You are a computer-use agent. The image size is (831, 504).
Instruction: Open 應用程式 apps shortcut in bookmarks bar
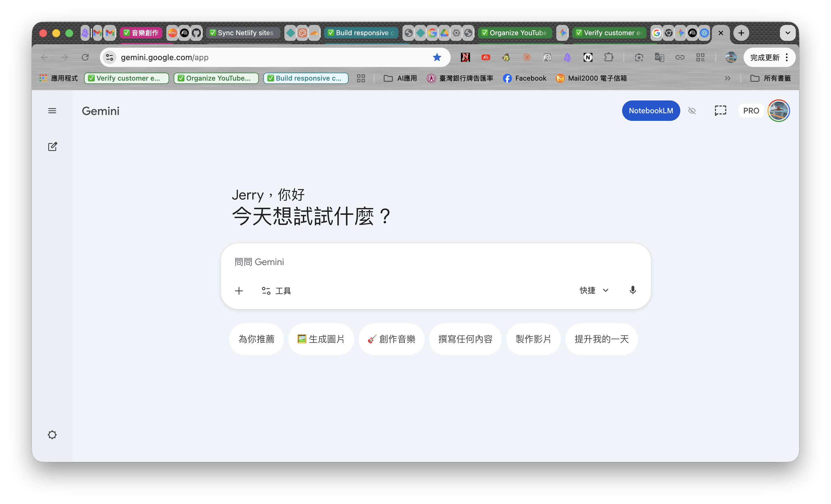pos(58,78)
